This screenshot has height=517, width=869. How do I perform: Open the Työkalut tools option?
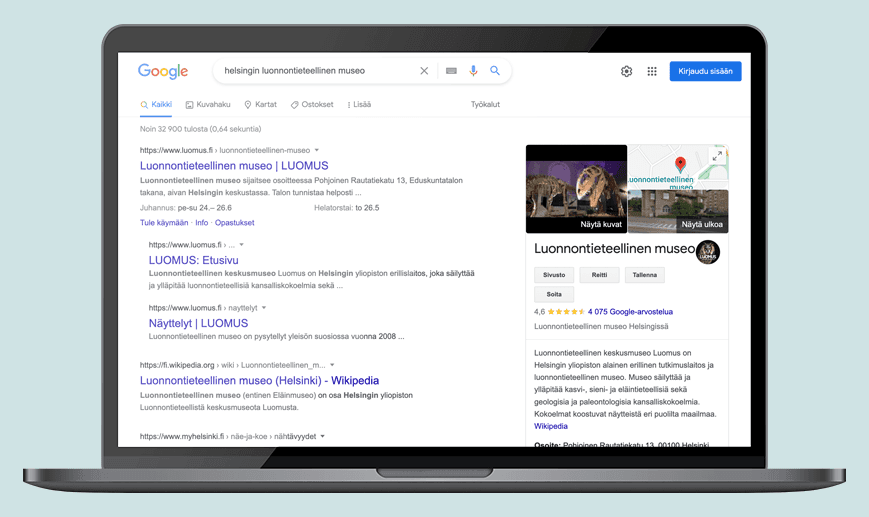click(x=485, y=105)
